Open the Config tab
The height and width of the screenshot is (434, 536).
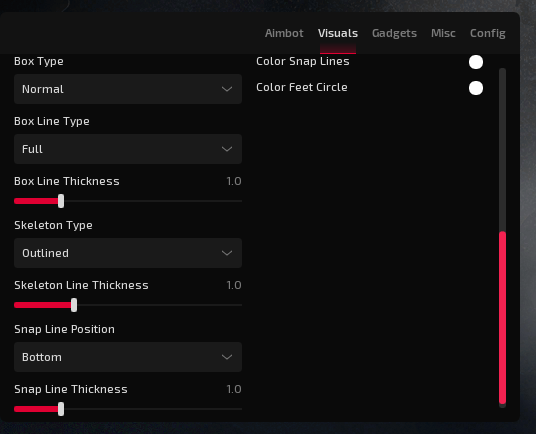(x=487, y=33)
